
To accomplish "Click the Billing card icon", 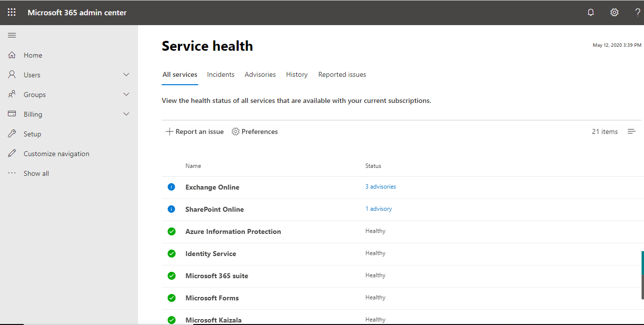I will 12,114.
